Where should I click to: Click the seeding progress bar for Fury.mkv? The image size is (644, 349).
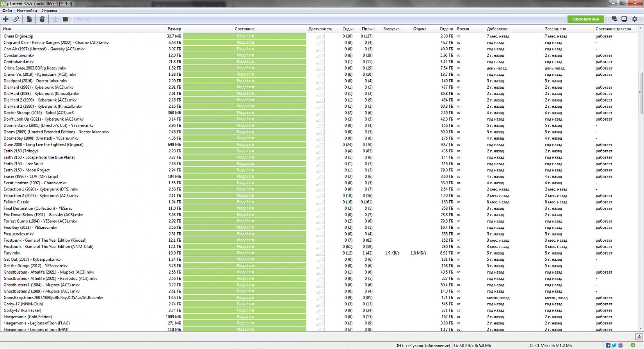coord(245,253)
